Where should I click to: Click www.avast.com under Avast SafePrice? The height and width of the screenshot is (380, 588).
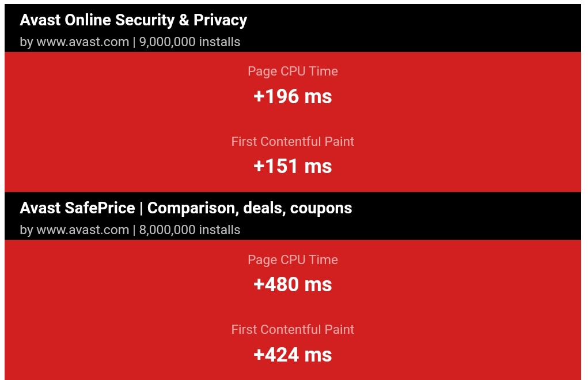pos(83,230)
